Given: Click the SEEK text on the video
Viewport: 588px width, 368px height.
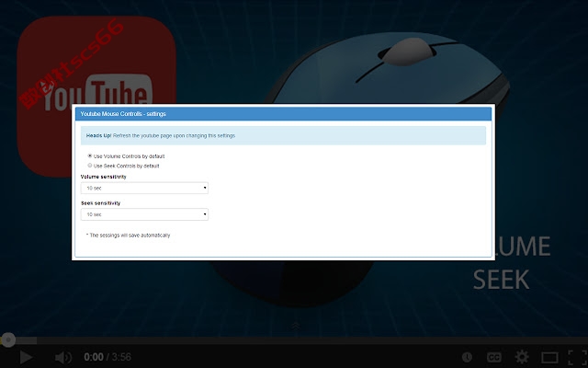Looking at the screenshot, I should click(501, 280).
